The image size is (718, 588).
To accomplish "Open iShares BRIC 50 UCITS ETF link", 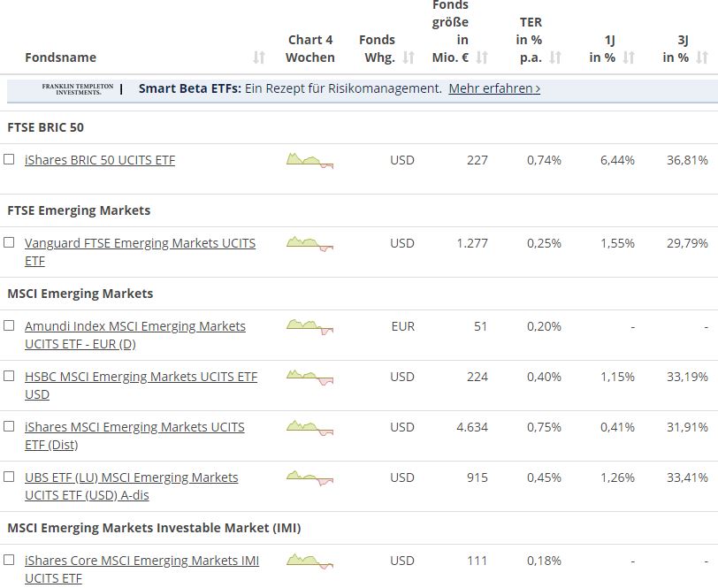I will click(100, 160).
